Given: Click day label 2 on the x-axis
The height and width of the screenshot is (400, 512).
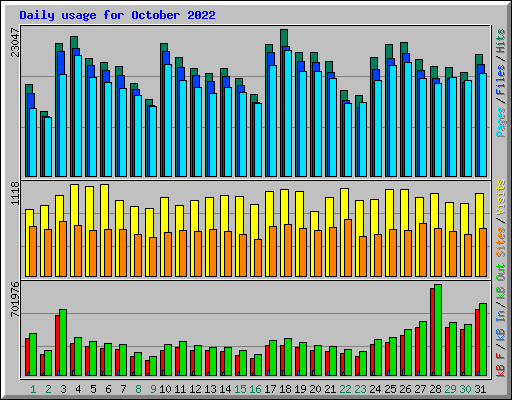Looking at the screenshot, I should (x=48, y=389).
